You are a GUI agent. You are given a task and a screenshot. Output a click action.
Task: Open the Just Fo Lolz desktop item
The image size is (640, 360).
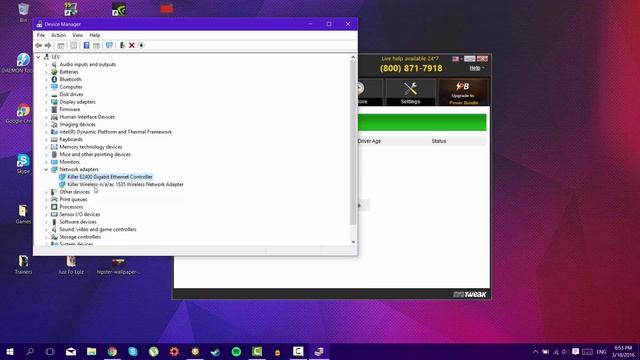(x=71, y=265)
